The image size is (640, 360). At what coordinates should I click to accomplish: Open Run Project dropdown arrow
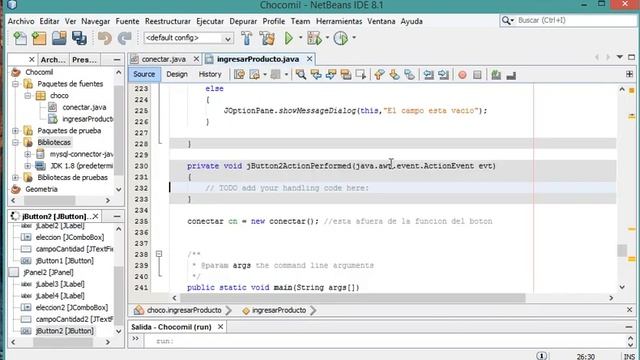click(301, 38)
